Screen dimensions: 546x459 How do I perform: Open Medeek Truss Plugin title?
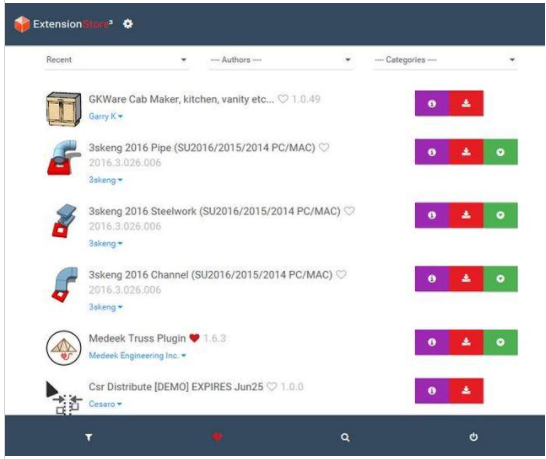pos(137,338)
